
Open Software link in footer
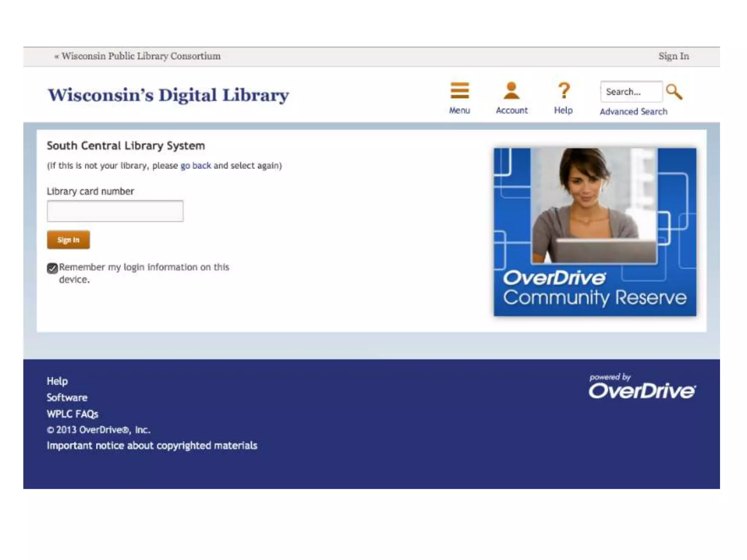point(67,397)
